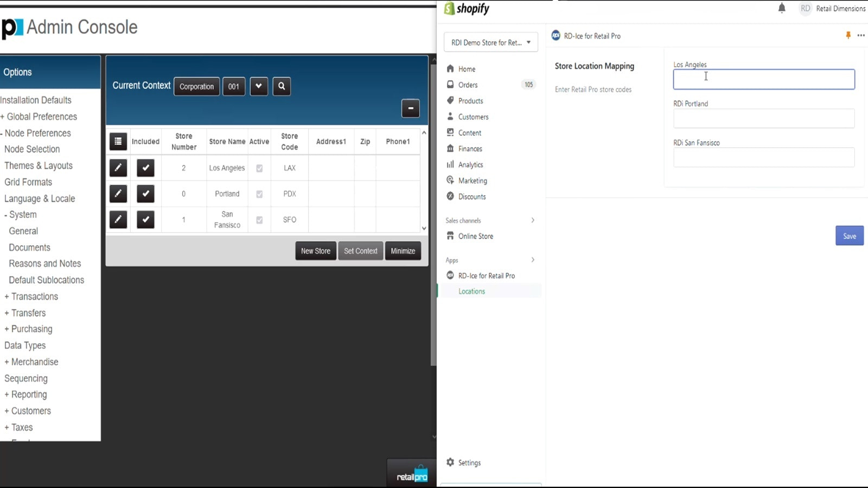This screenshot has height=488, width=868.
Task: Click the Shopify logo
Action: coord(467,8)
